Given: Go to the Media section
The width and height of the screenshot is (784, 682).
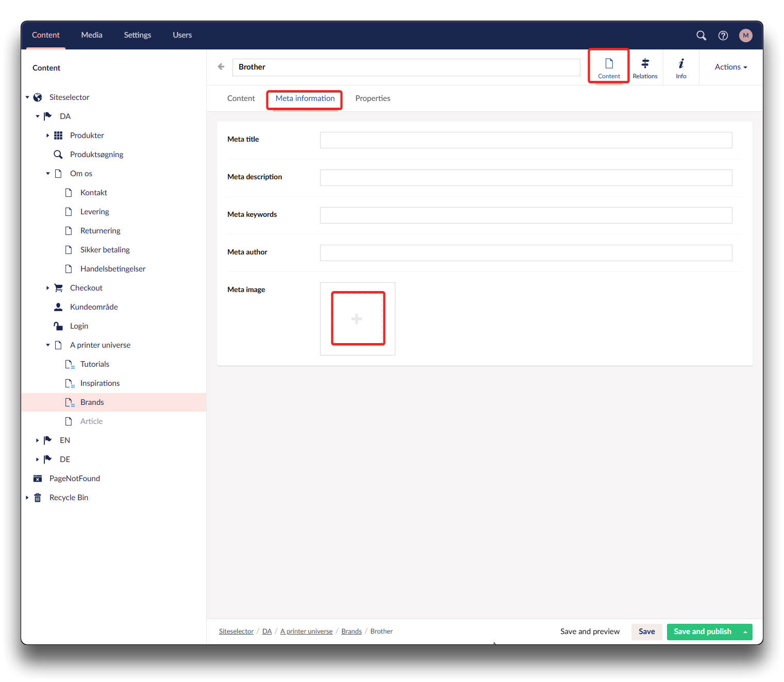Looking at the screenshot, I should [x=92, y=35].
